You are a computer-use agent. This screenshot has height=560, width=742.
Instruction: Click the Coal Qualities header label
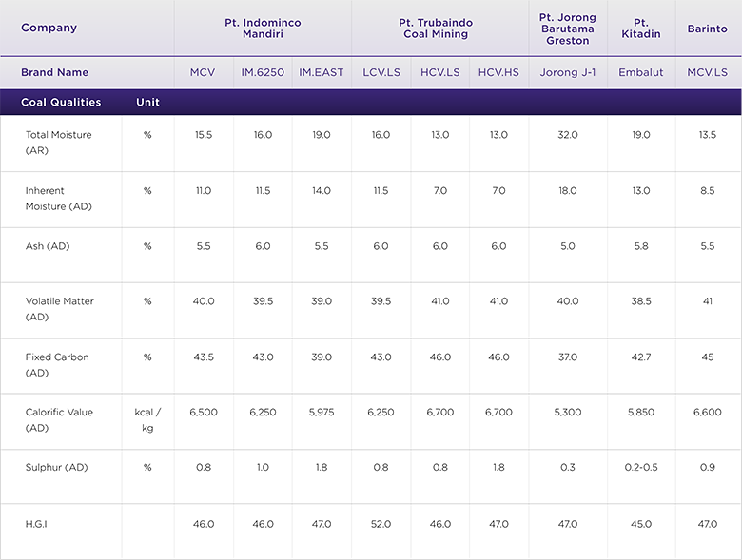[61, 102]
